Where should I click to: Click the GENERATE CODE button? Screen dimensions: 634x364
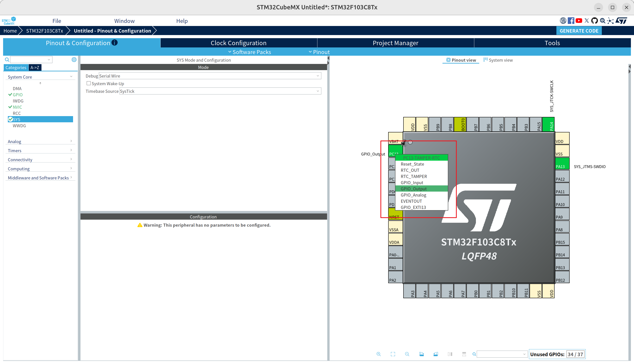(x=579, y=31)
